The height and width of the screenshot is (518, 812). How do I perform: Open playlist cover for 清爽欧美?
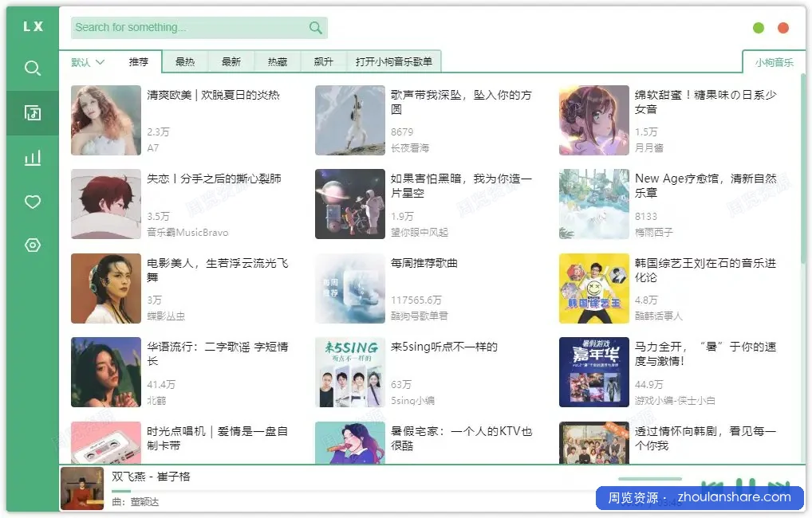coord(105,120)
